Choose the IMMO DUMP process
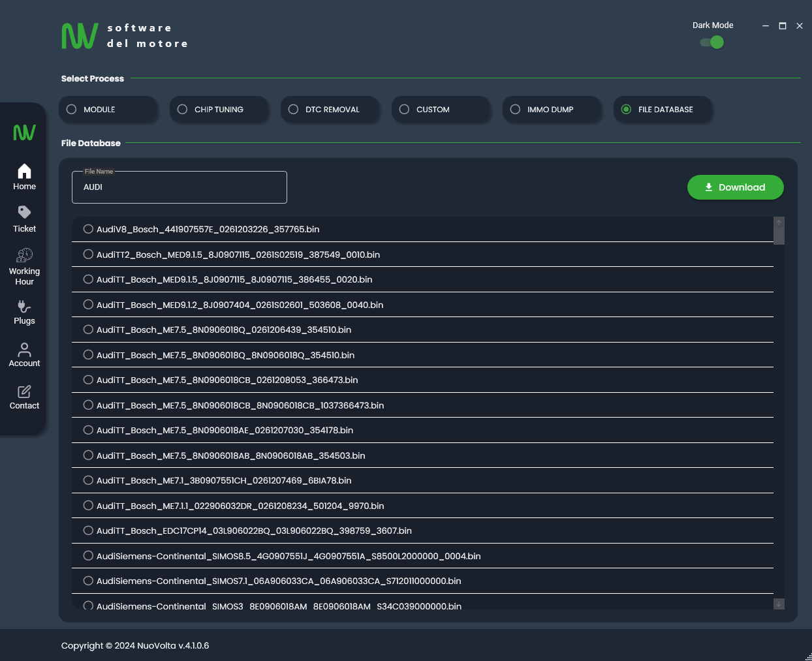Screen dimensions: 812x661 coord(516,110)
